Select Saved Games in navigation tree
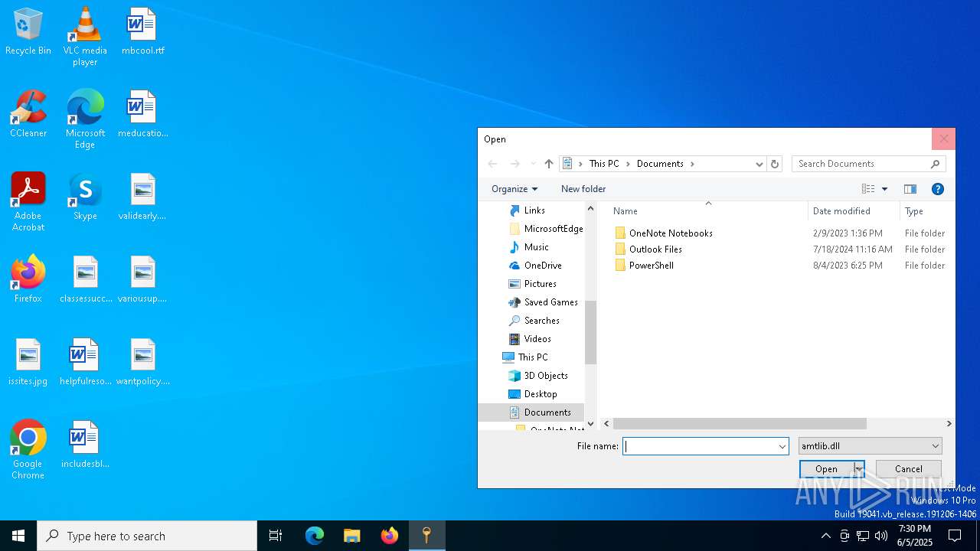The width and height of the screenshot is (980, 551). pos(550,302)
